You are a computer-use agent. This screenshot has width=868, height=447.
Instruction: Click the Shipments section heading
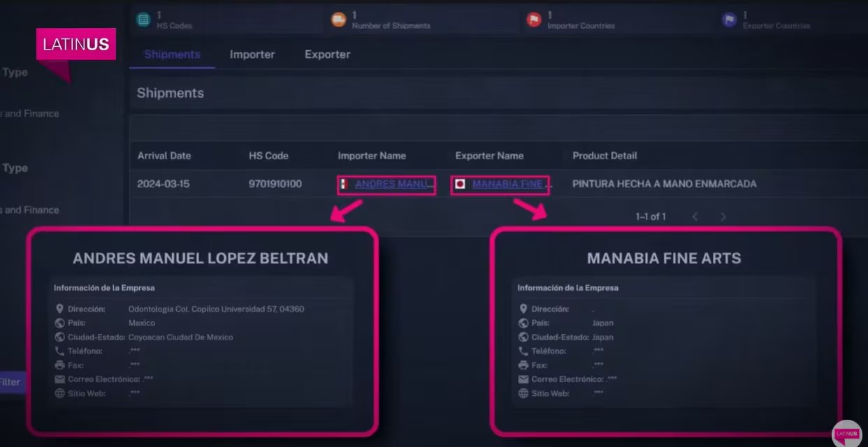[171, 93]
